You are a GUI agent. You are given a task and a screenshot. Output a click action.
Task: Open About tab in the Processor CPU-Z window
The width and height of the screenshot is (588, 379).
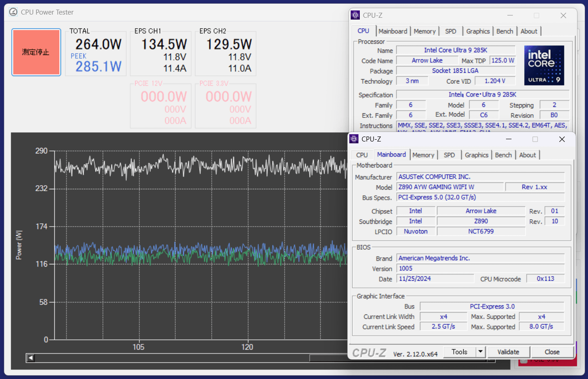pos(529,31)
